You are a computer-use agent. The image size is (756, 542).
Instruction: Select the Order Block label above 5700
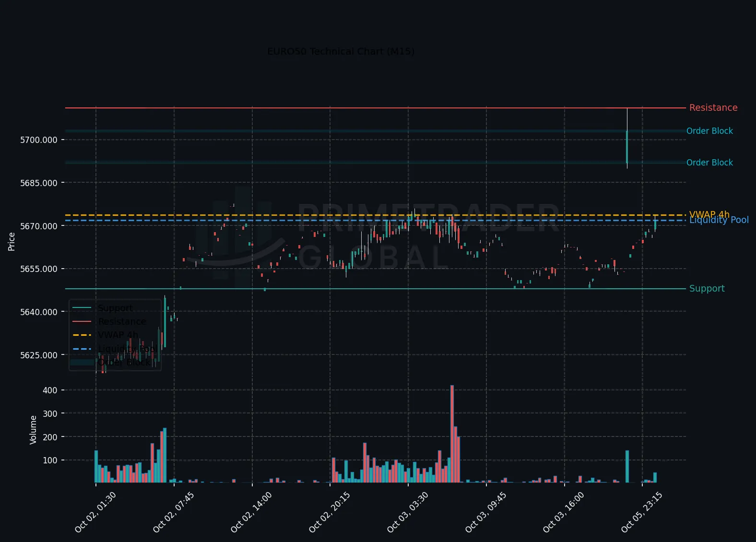(709, 131)
